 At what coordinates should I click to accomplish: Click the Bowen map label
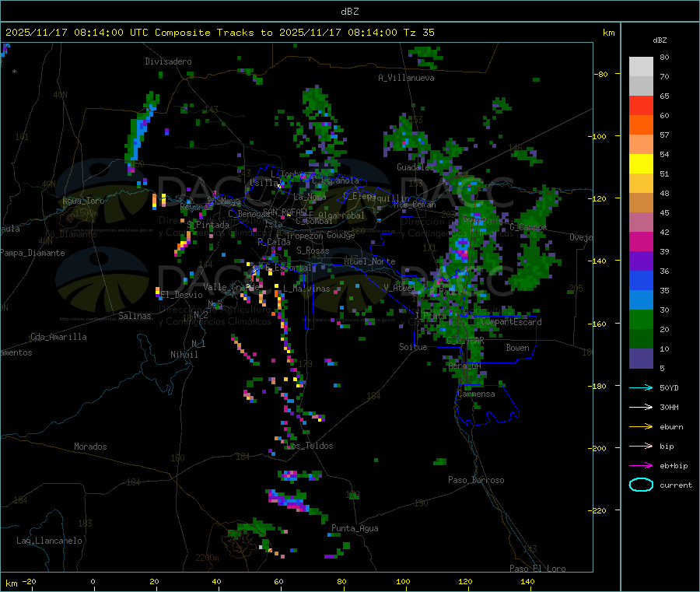click(x=517, y=348)
